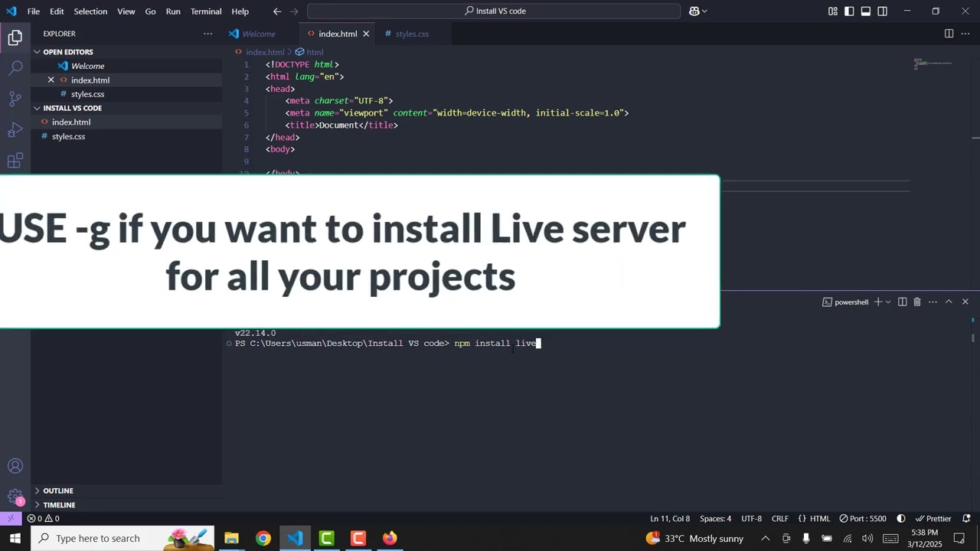The width and height of the screenshot is (980, 551).
Task: Open the Search view icon
Action: 15,68
